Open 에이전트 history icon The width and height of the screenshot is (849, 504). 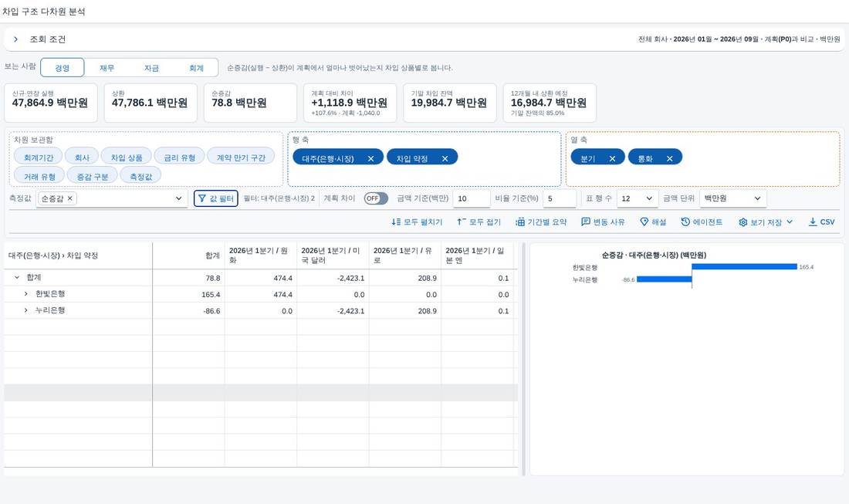(685, 222)
